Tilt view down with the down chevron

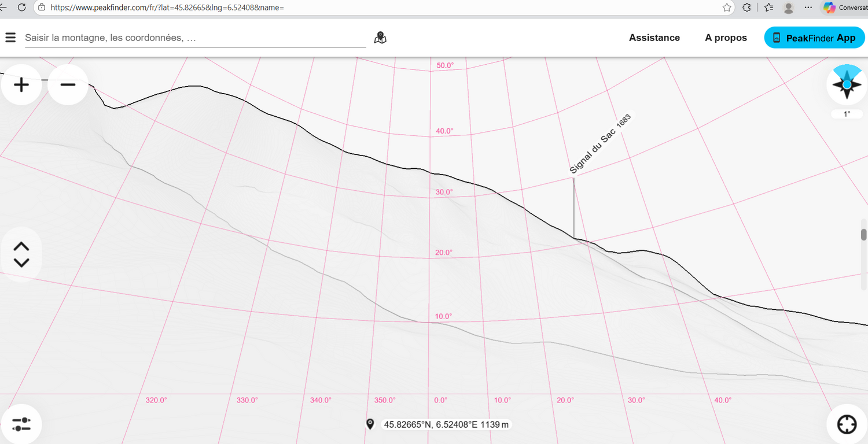pos(21,263)
